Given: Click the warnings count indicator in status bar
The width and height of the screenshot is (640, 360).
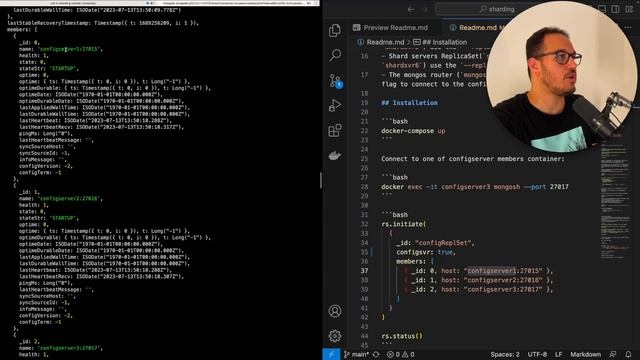Looking at the screenshot, I should (409, 354).
